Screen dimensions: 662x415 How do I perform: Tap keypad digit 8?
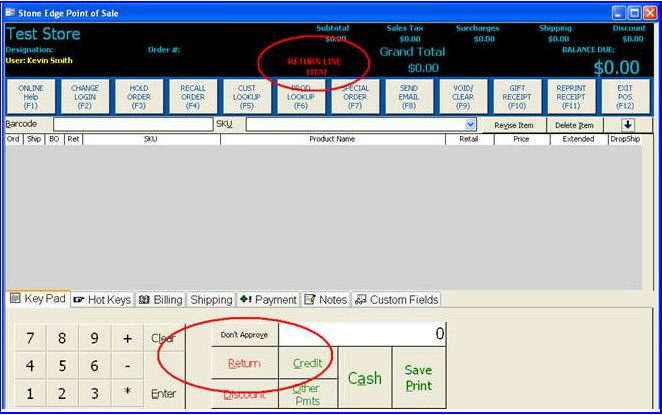62,338
